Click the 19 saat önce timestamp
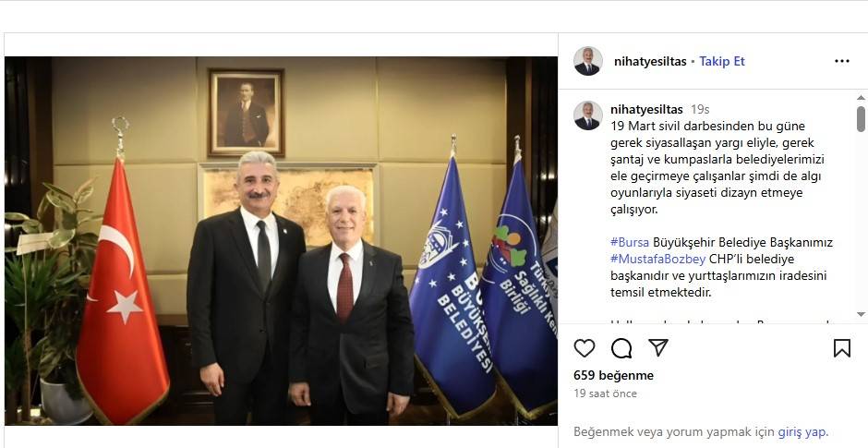The image size is (868, 448). pos(605,394)
